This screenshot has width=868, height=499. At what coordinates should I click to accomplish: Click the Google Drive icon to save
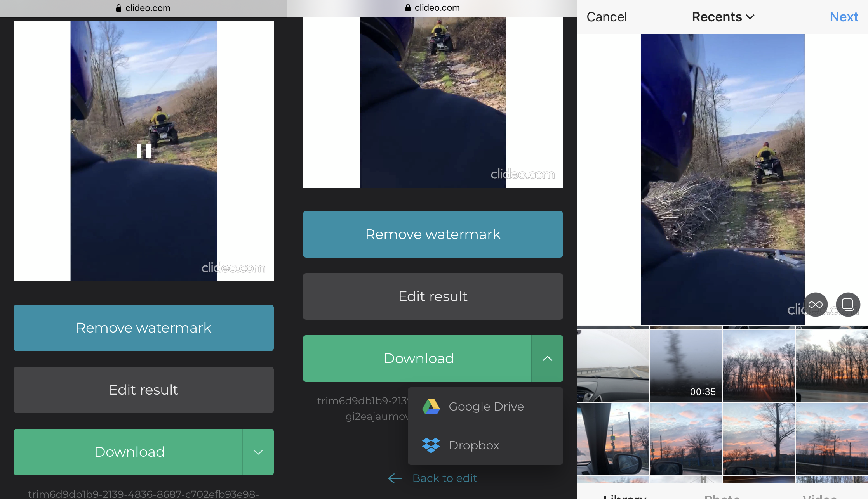(431, 406)
